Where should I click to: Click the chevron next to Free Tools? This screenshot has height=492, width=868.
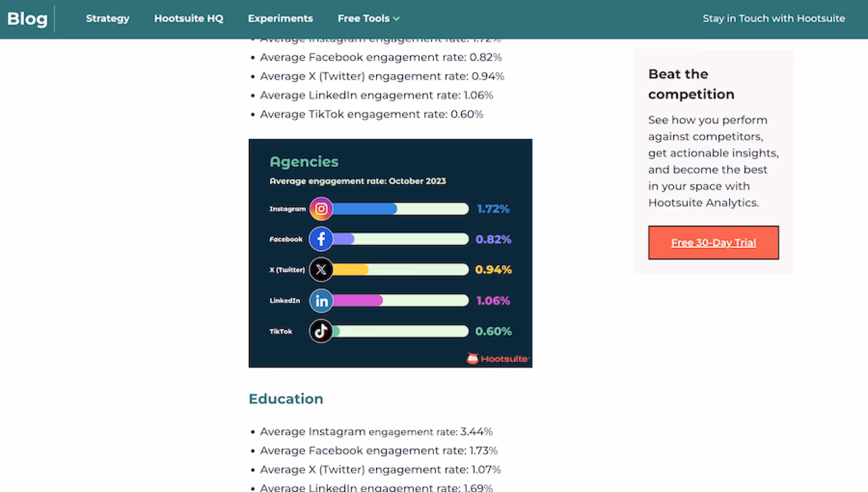pyautogui.click(x=397, y=18)
